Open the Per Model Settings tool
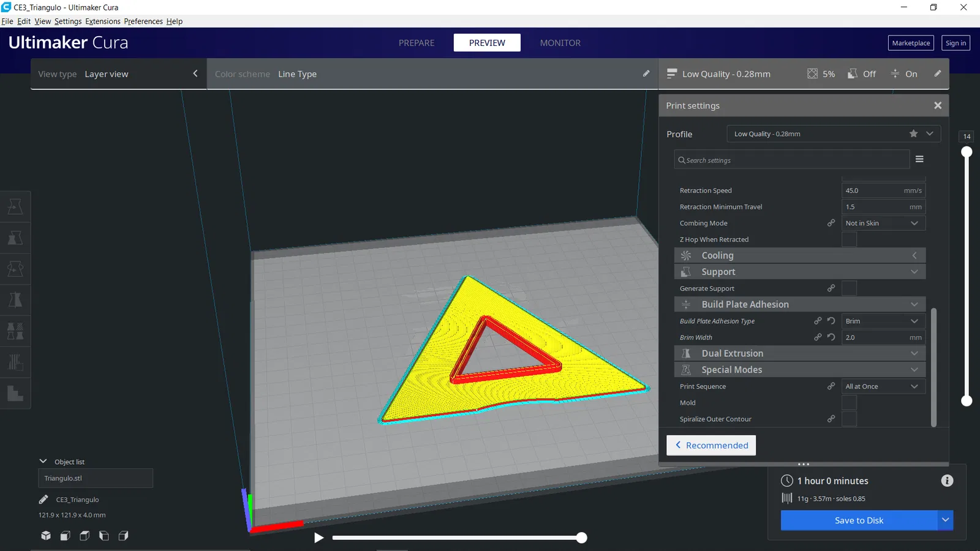Image resolution: width=980 pixels, height=551 pixels. tap(15, 331)
